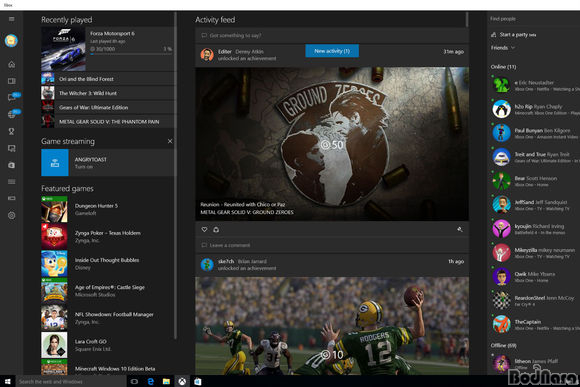Screen dimensions: 580x387
Task: Open TheCaptain friend entry
Action: (x=535, y=324)
